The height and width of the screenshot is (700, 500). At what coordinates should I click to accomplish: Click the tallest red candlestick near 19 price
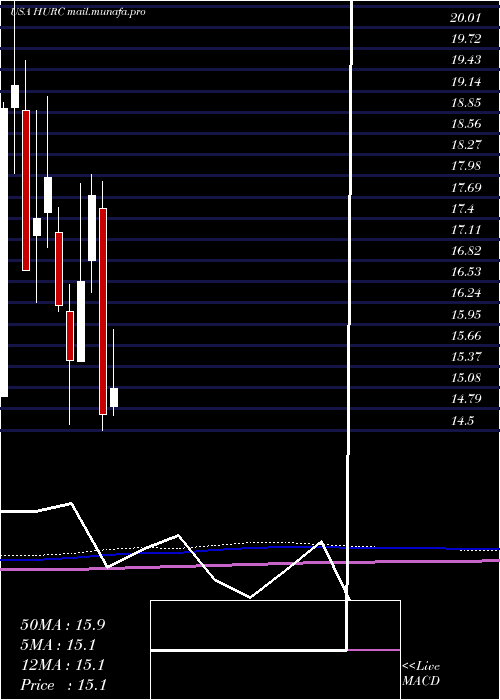[x=26, y=190]
